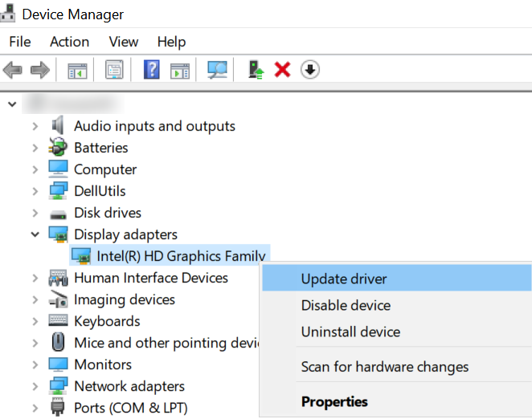Expand the Network adapters category
Image resolution: width=532 pixels, height=419 pixels.
coord(35,386)
